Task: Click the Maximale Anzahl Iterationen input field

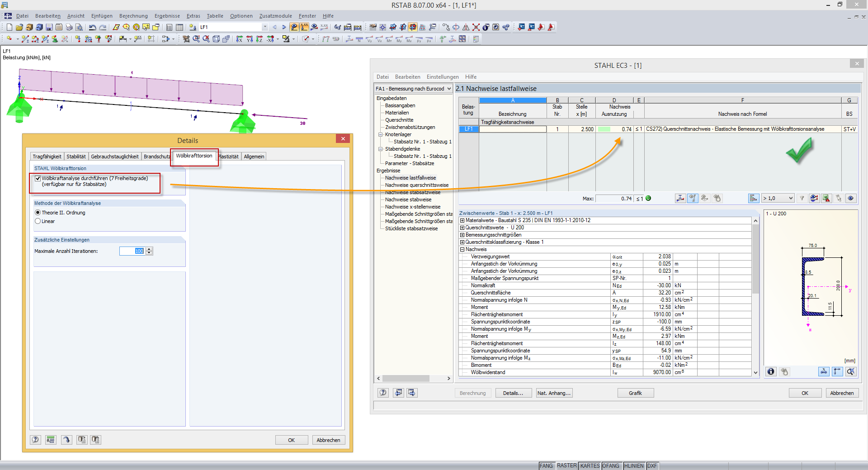Action: [x=132, y=251]
